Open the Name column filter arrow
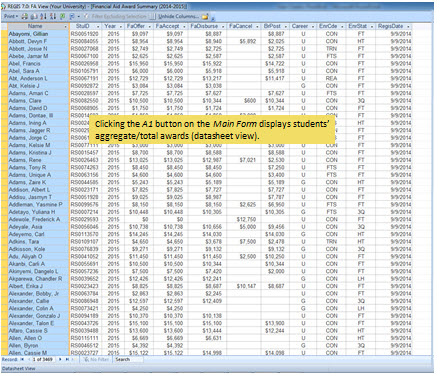Viewport: 437px width, 374px height. (65, 26)
